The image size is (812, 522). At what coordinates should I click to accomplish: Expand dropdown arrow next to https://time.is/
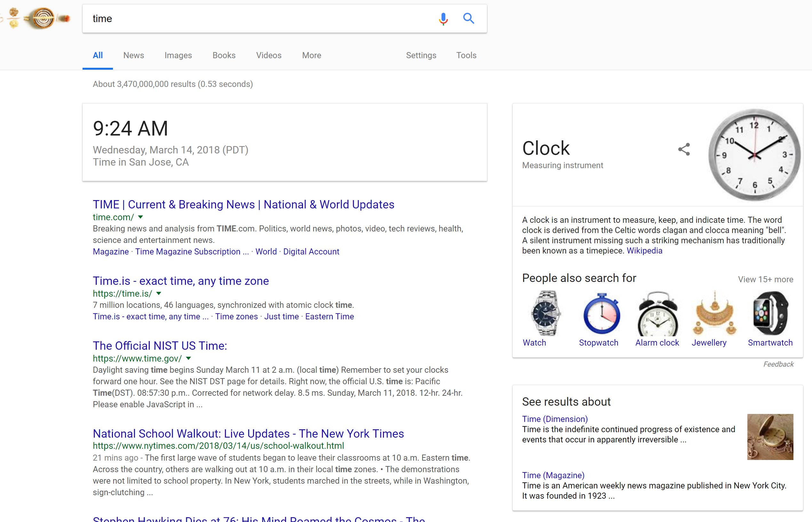(x=158, y=293)
